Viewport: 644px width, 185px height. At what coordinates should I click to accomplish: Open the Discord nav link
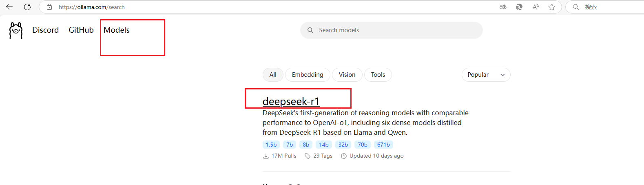(x=46, y=30)
